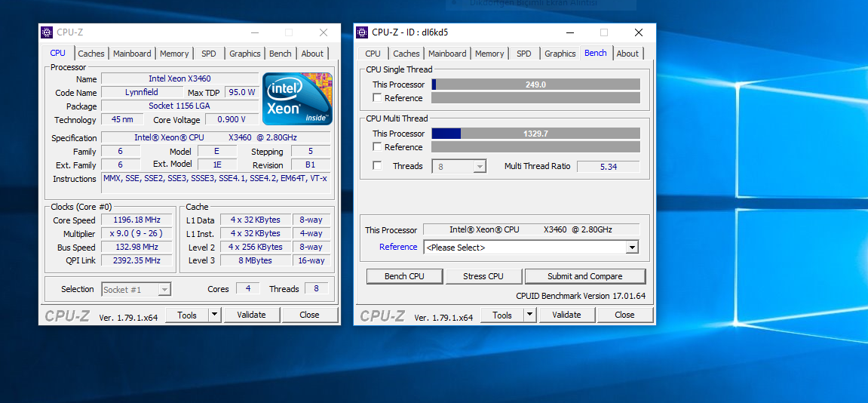Screen dimensions: 868x403
Task: Minimize the left CPU-Z window
Action: [x=254, y=32]
